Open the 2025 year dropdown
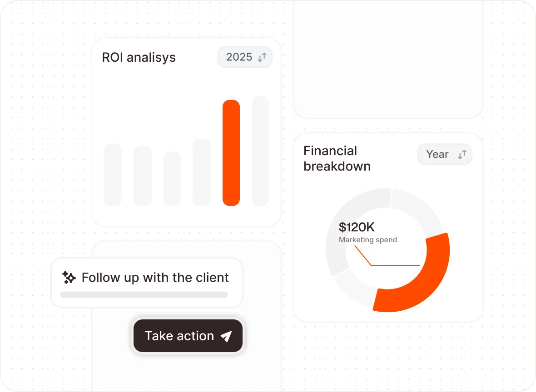The width and height of the screenshot is (536, 392). point(245,57)
